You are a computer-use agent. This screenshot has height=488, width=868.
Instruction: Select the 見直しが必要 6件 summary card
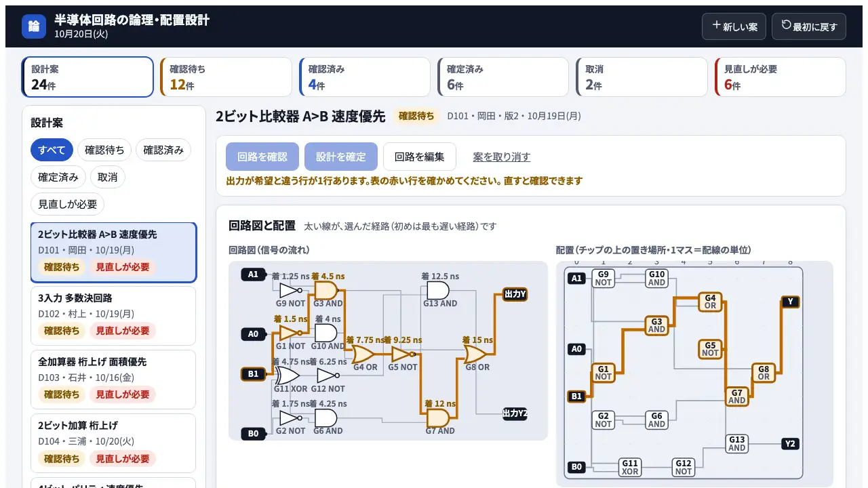click(x=781, y=77)
